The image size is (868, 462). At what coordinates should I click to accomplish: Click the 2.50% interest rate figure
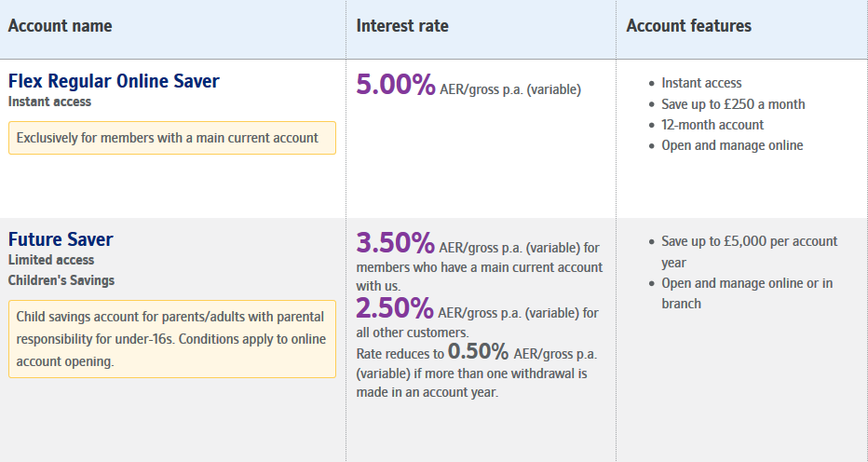pos(396,308)
